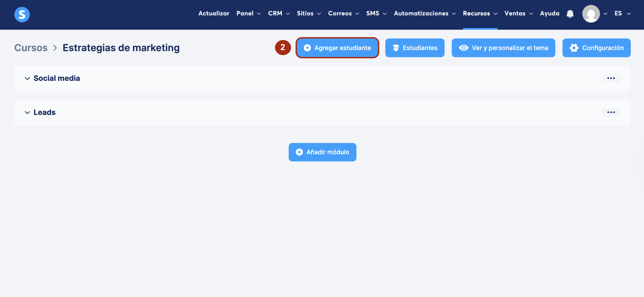Expand the CRM dropdown menu
This screenshot has width=644, height=297.
(278, 13)
